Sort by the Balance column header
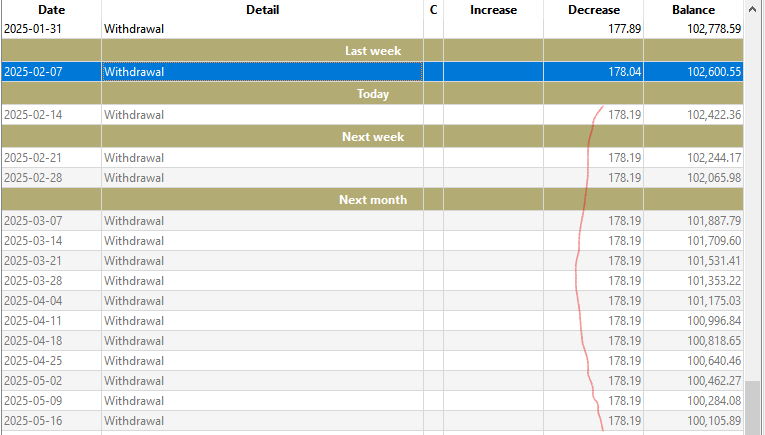The image size is (765, 435). 693,10
